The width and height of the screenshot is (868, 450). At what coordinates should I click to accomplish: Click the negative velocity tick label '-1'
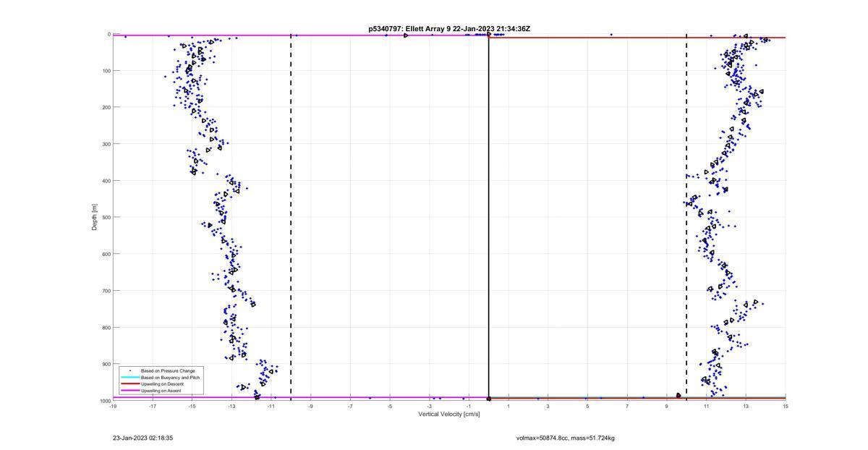(x=469, y=406)
